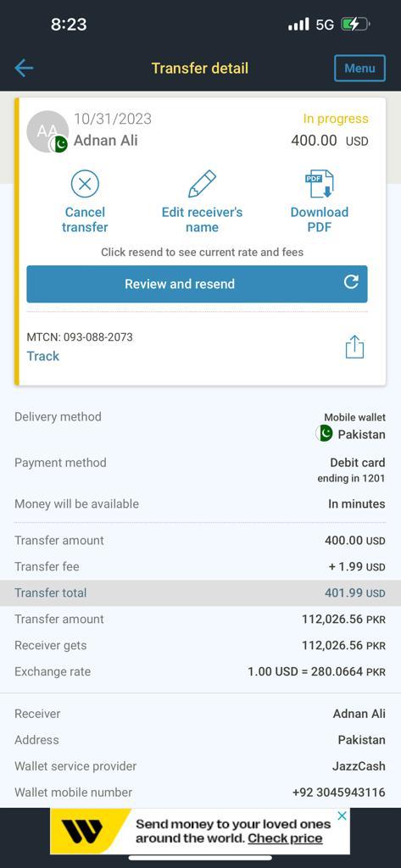This screenshot has width=401, height=868.
Task: Open the Menu button
Action: pos(360,68)
